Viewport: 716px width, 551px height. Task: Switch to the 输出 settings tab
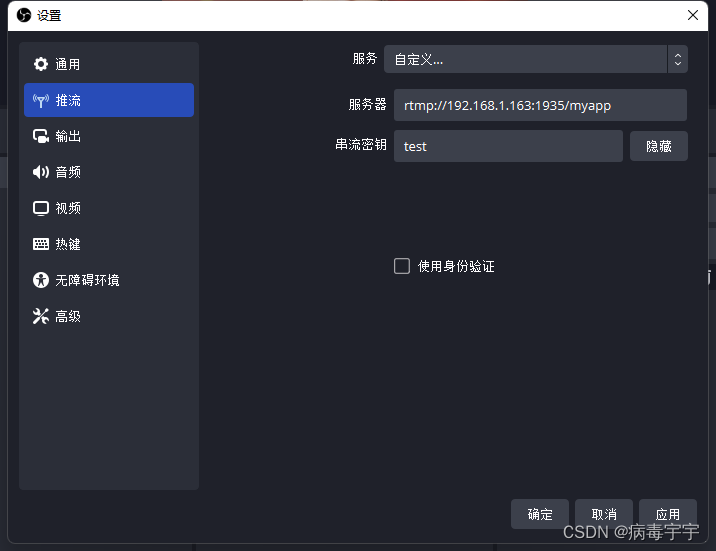(x=109, y=136)
